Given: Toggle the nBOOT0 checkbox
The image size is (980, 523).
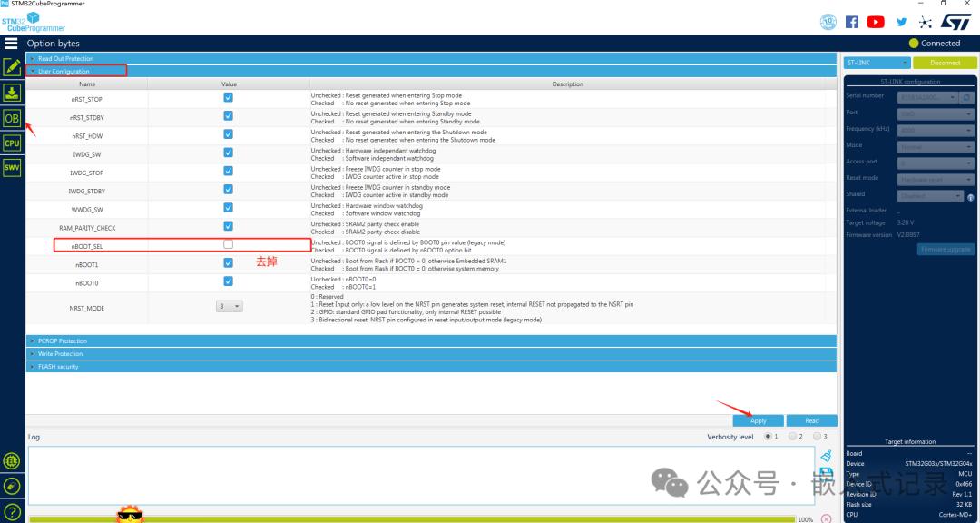Looking at the screenshot, I should click(x=228, y=281).
